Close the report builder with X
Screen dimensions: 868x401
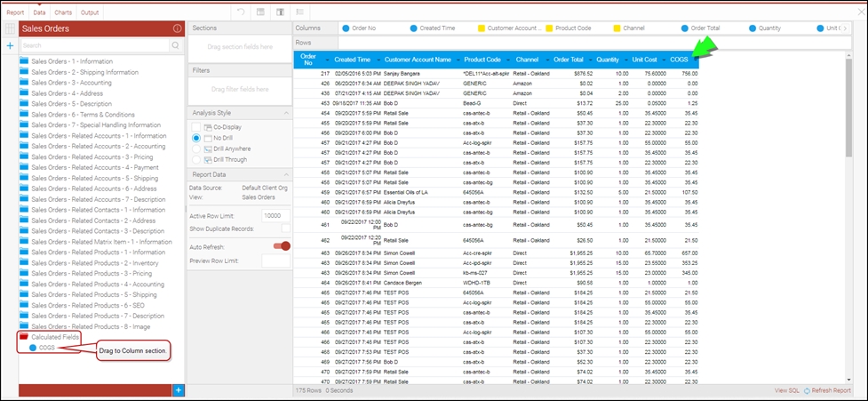860,12
